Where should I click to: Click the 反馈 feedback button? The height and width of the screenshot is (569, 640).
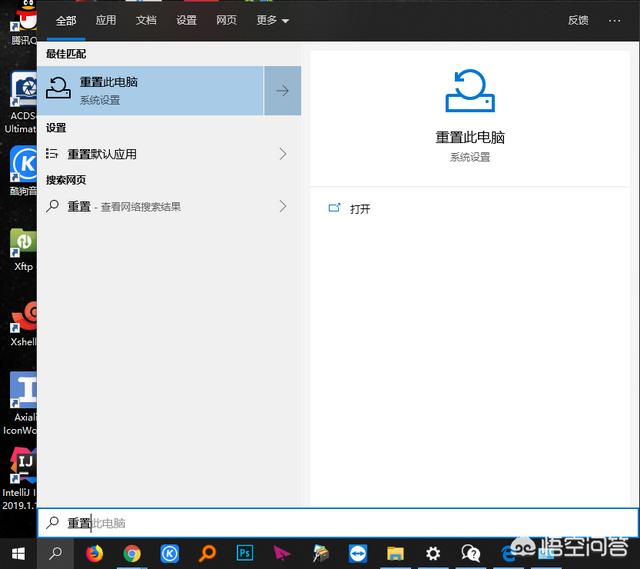pyautogui.click(x=578, y=20)
